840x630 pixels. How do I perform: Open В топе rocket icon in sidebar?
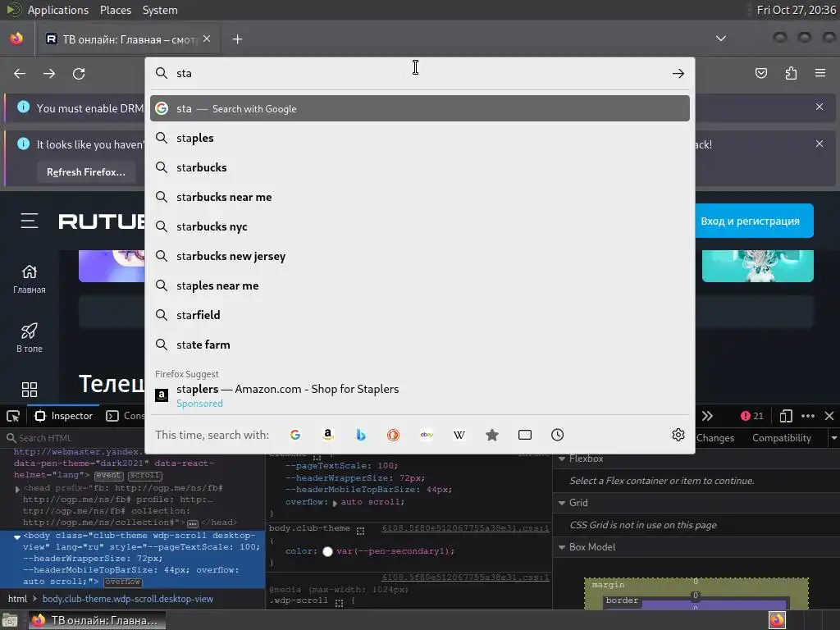(x=30, y=338)
